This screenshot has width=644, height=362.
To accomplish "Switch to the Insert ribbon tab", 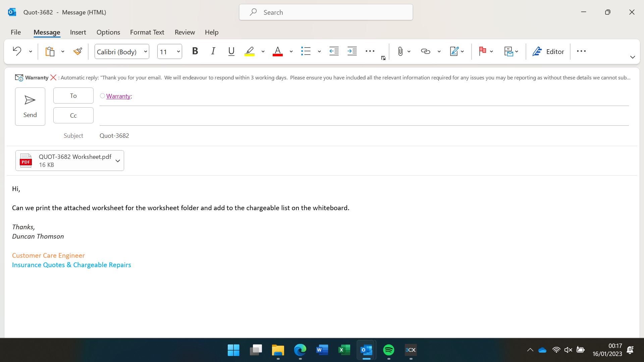I will (x=78, y=32).
